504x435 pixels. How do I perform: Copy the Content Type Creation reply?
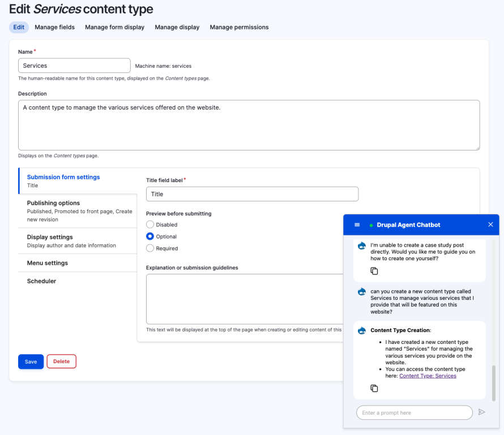click(x=374, y=388)
